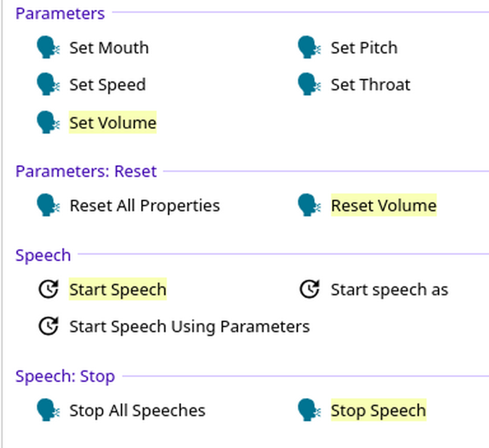The width and height of the screenshot is (489, 448).
Task: Click the icon next to Reset All Properties
Action: (47, 205)
